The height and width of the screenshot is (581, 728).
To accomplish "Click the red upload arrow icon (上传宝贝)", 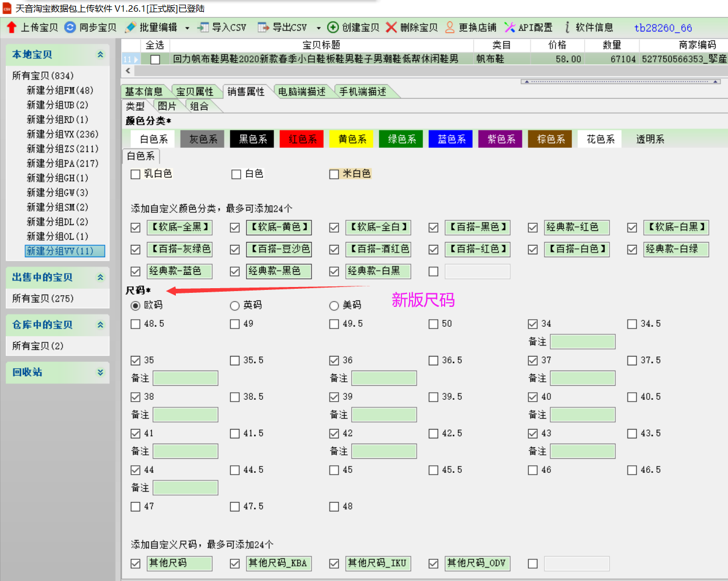I will [12, 27].
